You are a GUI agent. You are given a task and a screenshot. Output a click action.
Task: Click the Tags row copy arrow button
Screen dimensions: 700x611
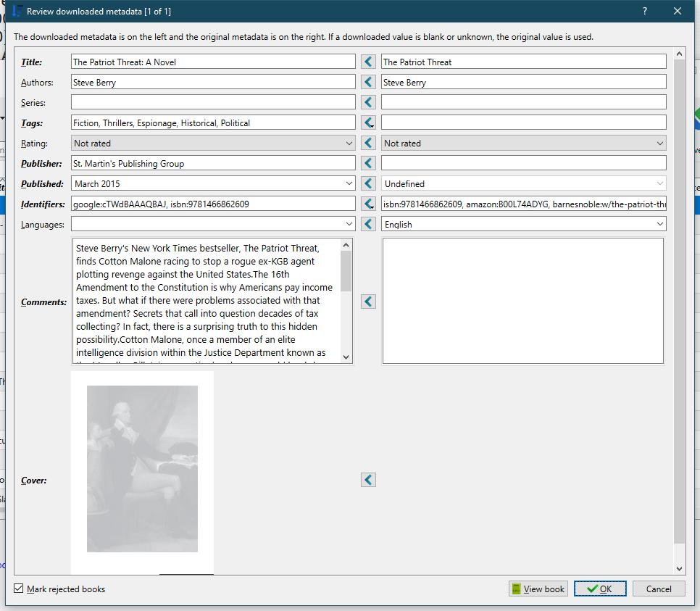pyautogui.click(x=368, y=122)
